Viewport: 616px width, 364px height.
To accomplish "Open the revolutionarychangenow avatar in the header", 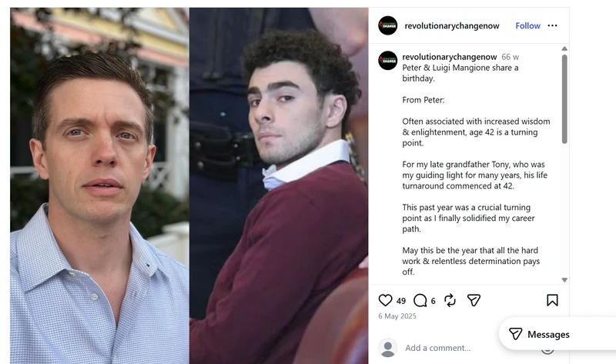I will point(388,25).
